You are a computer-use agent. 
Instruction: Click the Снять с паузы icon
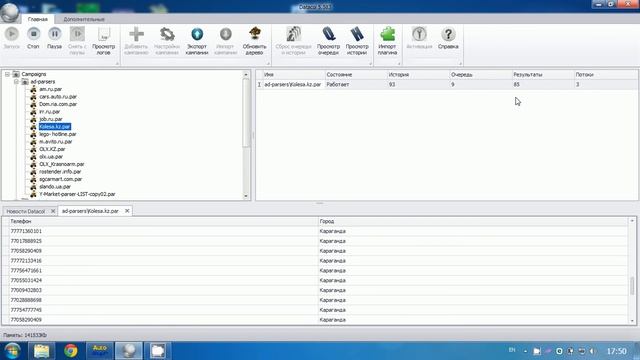[x=77, y=34]
